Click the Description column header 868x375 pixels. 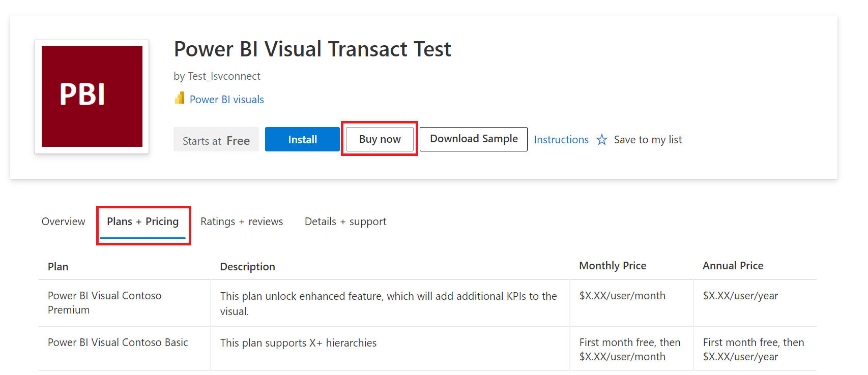click(x=248, y=267)
